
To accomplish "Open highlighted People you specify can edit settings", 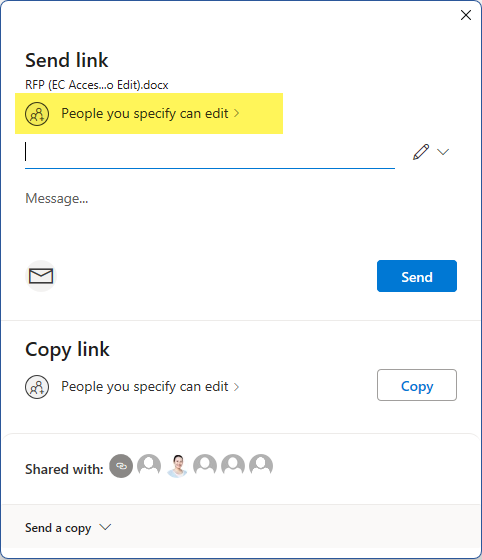I will [x=149, y=114].
